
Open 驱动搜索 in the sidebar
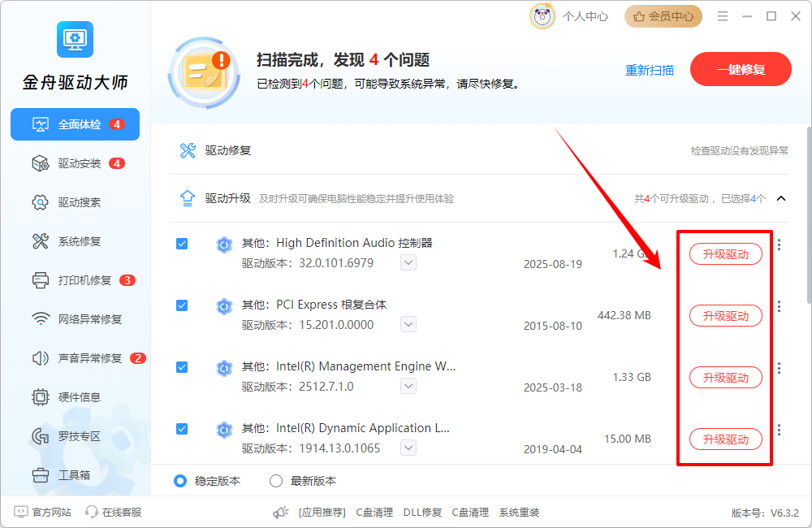[x=75, y=202]
